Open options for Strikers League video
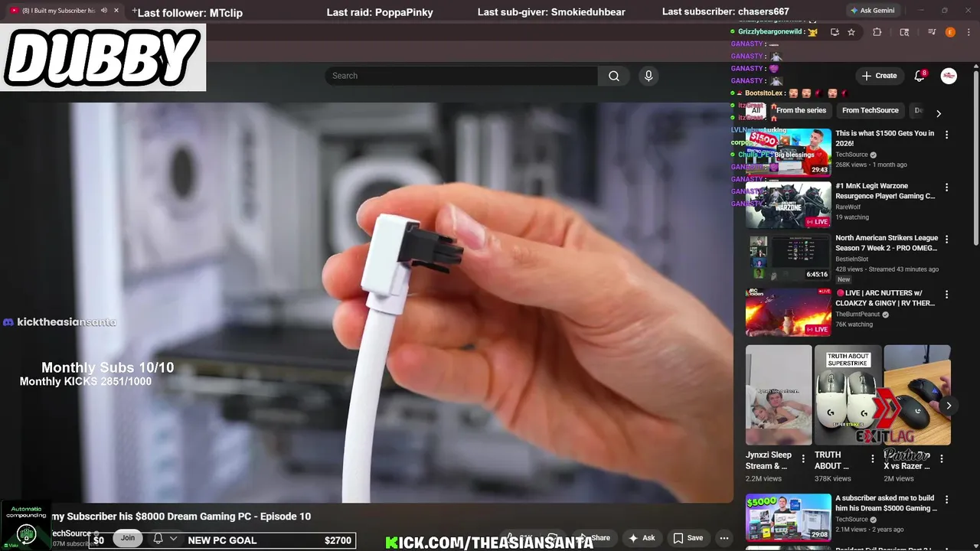Screen dimensions: 980x551 pos(946,240)
